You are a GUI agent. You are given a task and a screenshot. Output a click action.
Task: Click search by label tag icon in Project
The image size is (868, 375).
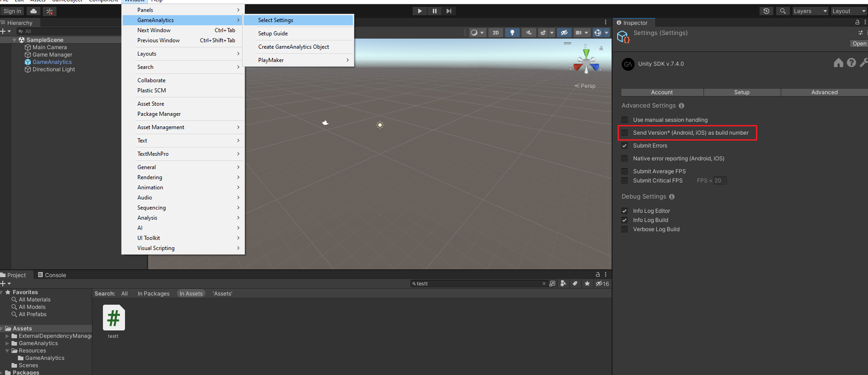(575, 284)
